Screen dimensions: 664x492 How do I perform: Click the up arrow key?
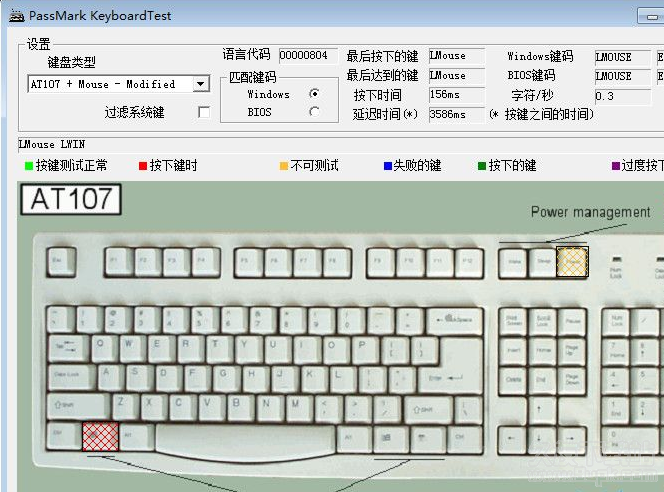click(542, 411)
